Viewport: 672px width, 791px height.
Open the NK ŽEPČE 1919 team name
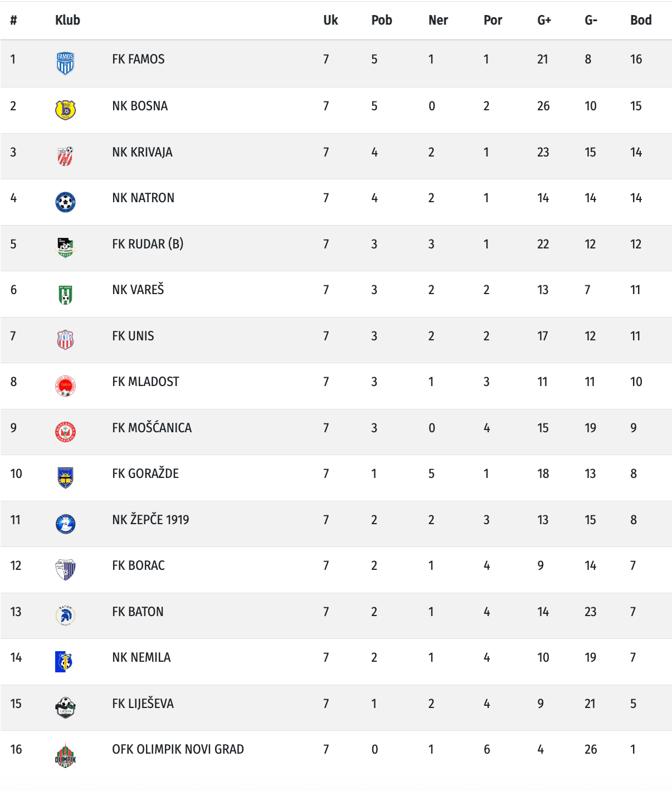(150, 520)
